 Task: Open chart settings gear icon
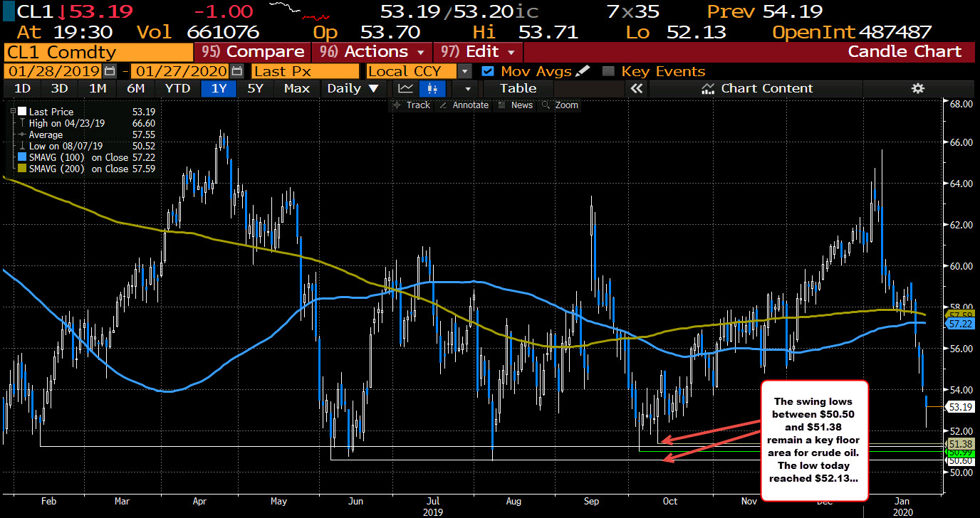pos(918,88)
